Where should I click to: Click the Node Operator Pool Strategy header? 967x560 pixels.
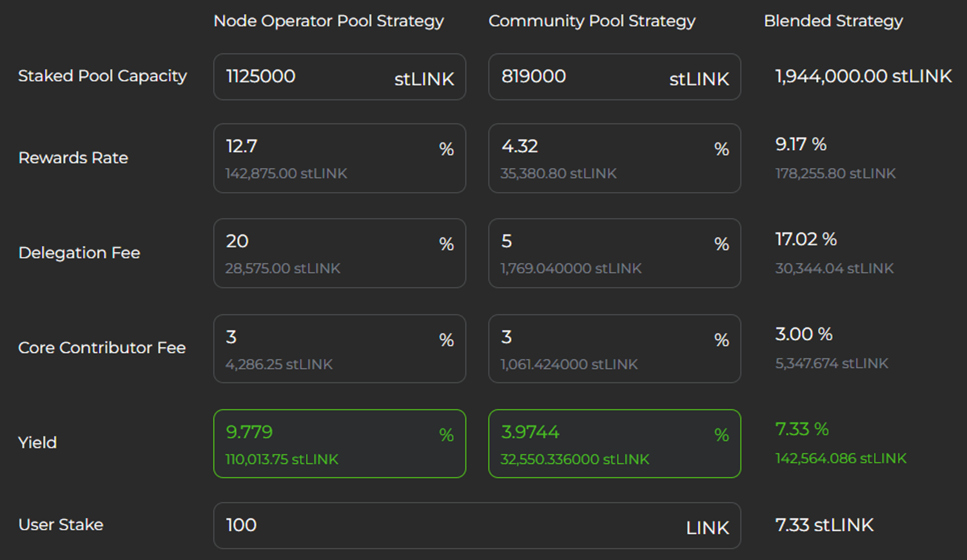pos(329,21)
